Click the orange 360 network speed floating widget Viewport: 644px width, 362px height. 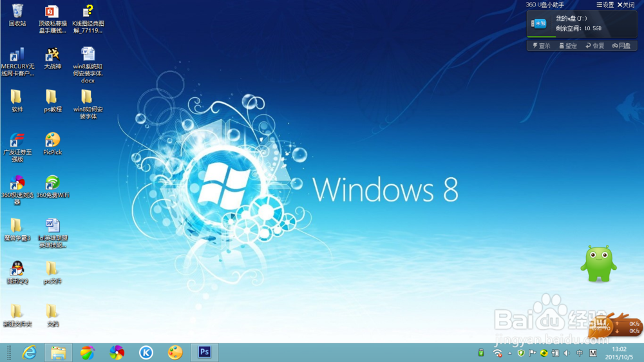click(x=615, y=327)
